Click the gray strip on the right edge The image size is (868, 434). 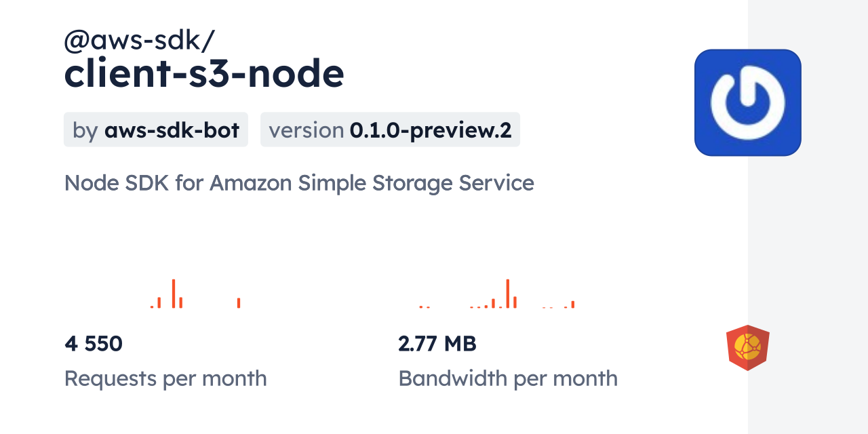click(808, 217)
